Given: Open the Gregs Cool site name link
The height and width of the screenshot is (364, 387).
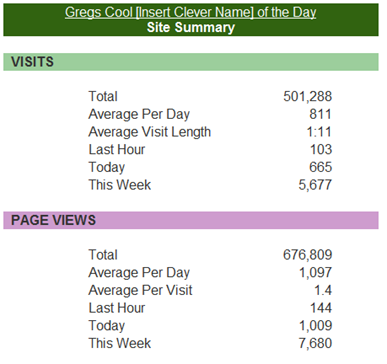Looking at the screenshot, I should pos(190,13).
